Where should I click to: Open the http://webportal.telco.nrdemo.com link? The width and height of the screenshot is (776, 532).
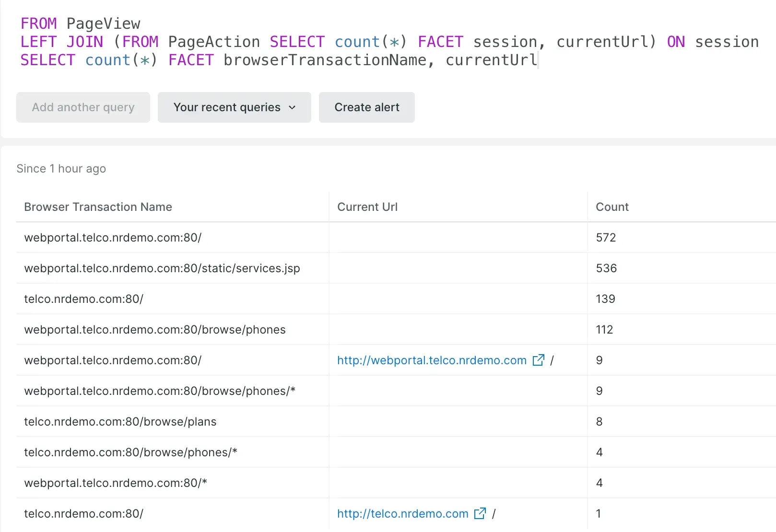[432, 360]
